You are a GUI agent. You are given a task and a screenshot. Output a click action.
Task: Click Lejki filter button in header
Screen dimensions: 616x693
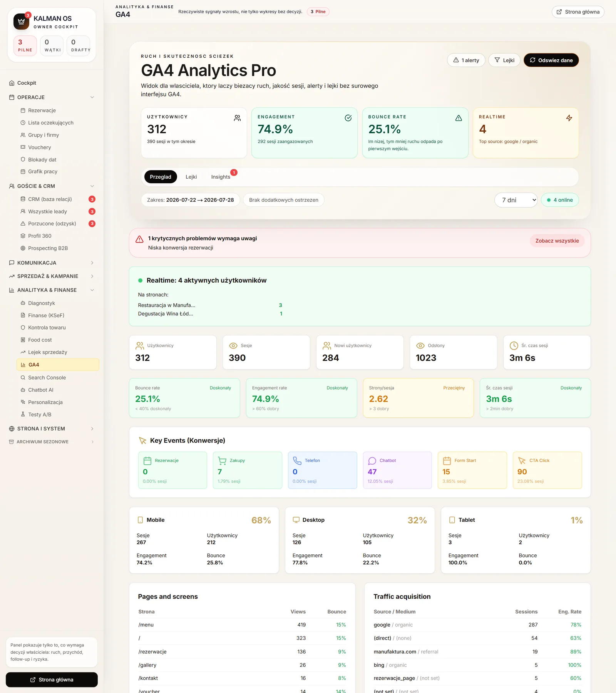pos(504,60)
